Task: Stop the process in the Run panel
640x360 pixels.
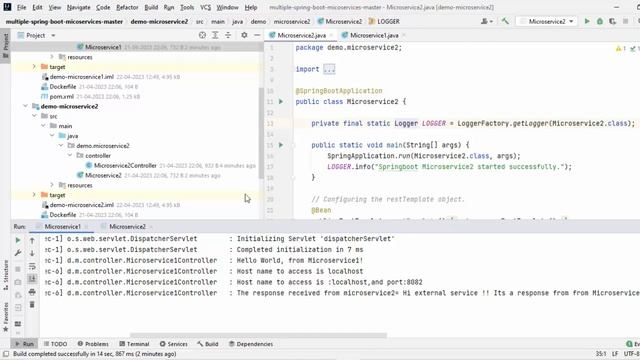Action: point(18,269)
